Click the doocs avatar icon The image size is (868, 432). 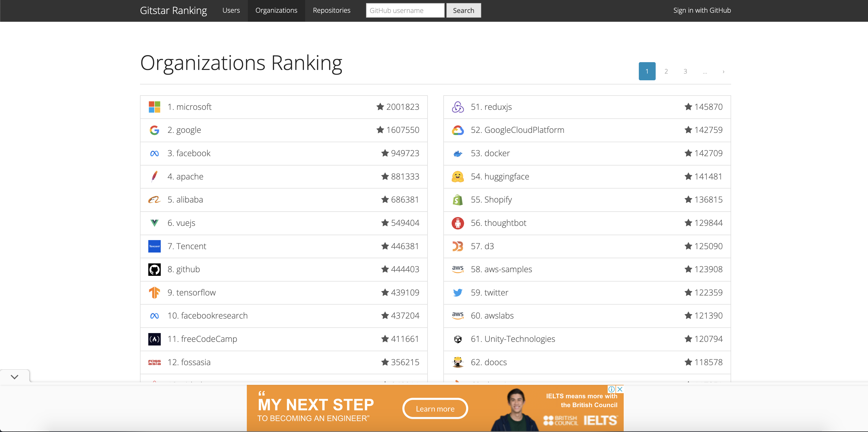(x=458, y=362)
